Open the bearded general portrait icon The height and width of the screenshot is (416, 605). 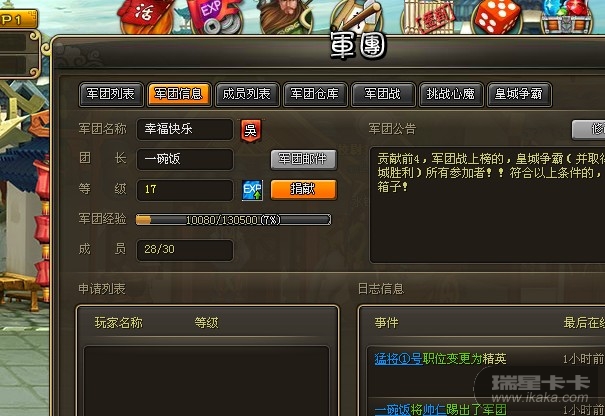tap(286, 16)
